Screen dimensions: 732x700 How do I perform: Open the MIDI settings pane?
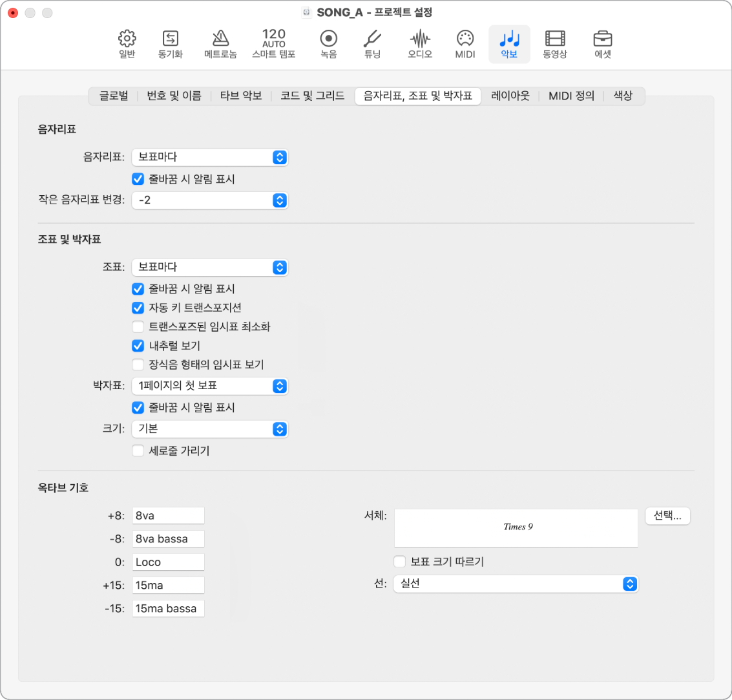pos(465,45)
